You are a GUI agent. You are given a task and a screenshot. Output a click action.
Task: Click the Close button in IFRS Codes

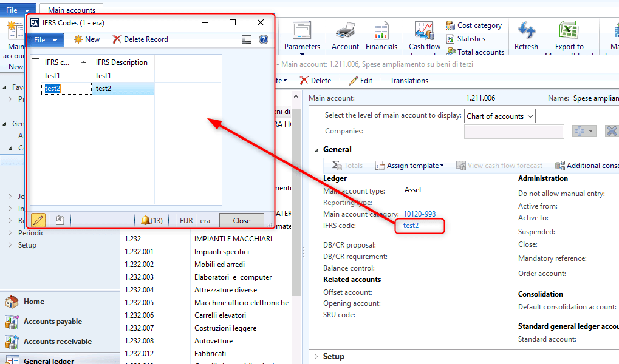coord(241,220)
